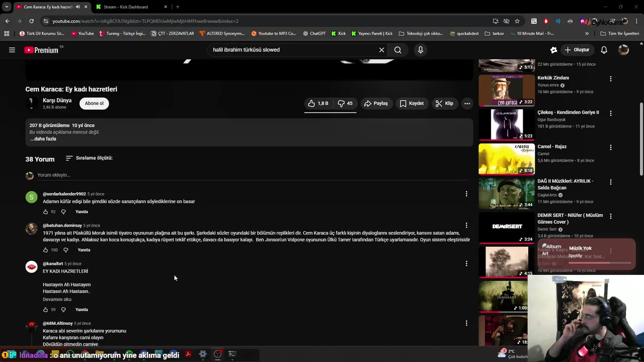Like batuhan.demirsay's comment
Screen dimensions: 644x362
[x=45, y=250]
